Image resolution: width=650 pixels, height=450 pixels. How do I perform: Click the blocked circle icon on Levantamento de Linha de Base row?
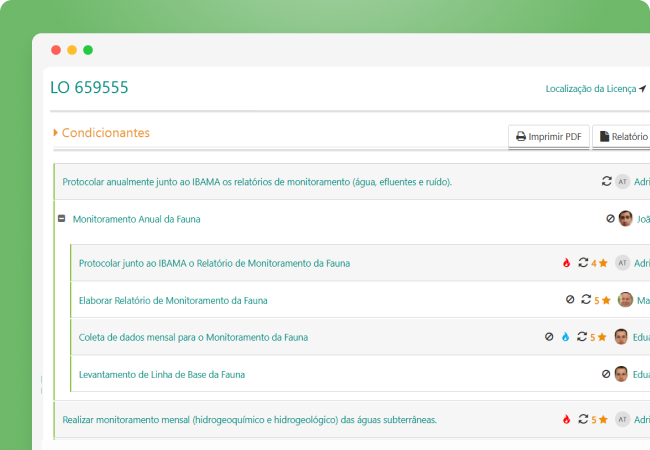click(x=606, y=374)
